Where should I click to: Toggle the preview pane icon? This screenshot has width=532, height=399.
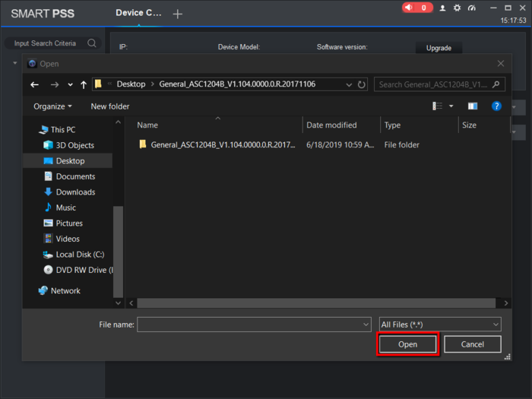(x=472, y=106)
